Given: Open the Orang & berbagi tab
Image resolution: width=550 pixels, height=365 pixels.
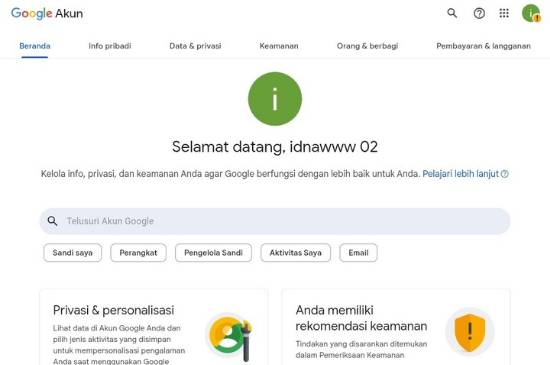Looking at the screenshot, I should pyautogui.click(x=367, y=46).
